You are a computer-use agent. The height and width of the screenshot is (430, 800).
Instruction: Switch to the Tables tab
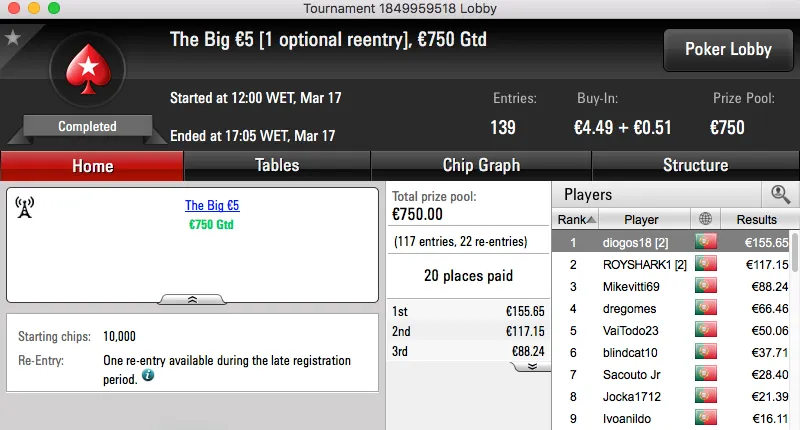tap(277, 166)
